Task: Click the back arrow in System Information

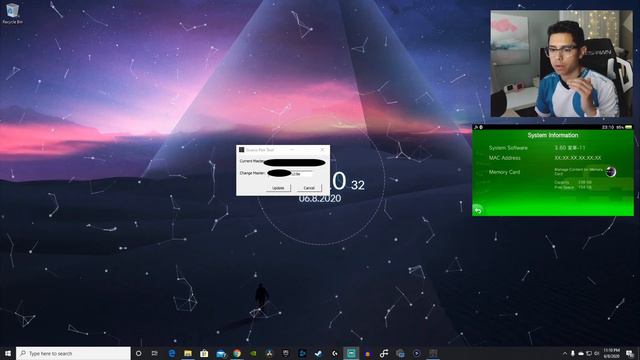Action: click(478, 210)
